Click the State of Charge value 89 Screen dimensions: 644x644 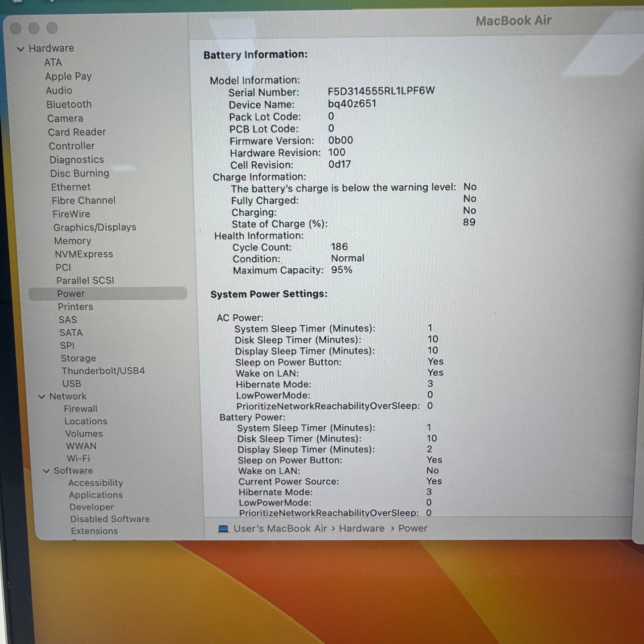coord(469,222)
